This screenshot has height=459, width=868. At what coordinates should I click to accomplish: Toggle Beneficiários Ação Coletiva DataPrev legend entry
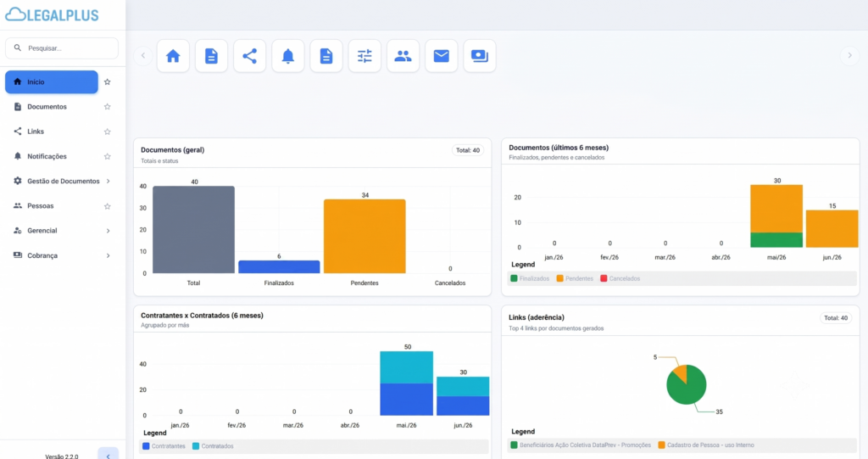581,445
